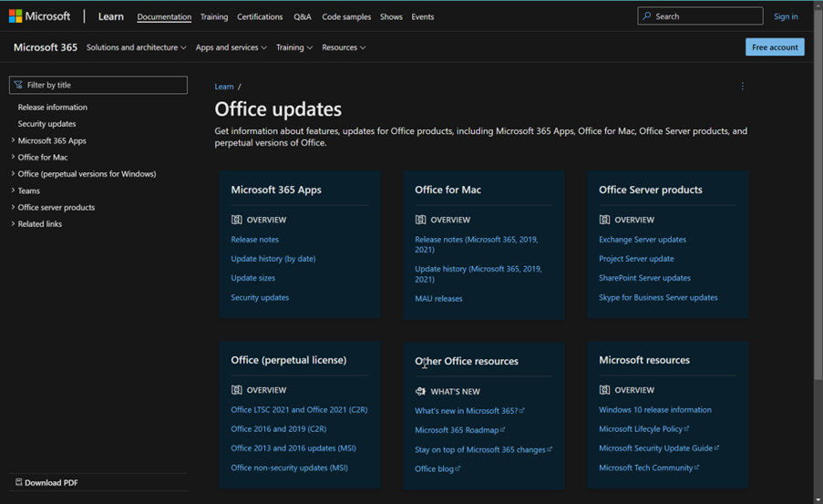Click the Overview icon in Microsoft resources card

(x=604, y=389)
